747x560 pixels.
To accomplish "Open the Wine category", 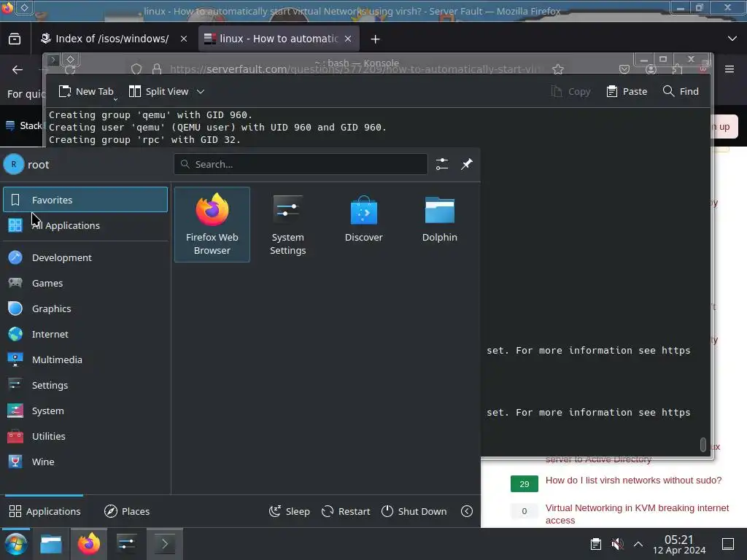I will click(85, 462).
